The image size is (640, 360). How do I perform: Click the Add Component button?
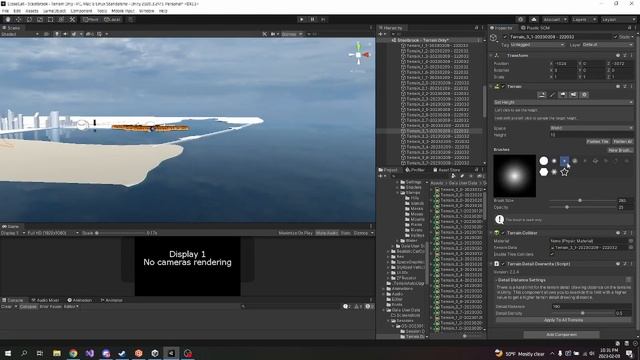point(562,334)
